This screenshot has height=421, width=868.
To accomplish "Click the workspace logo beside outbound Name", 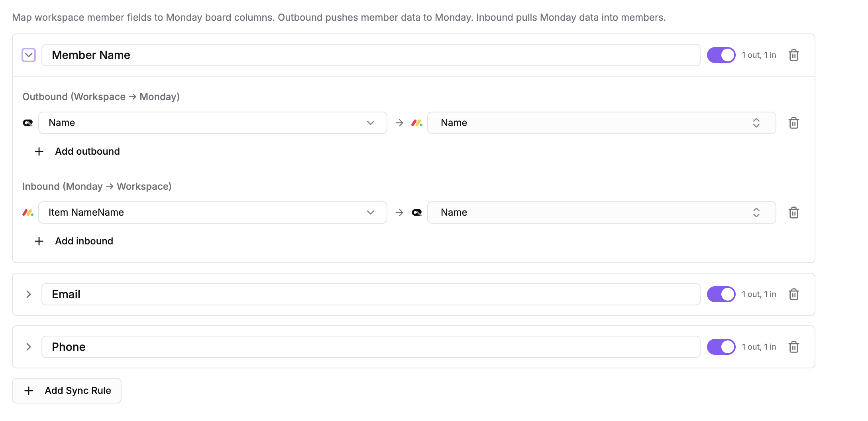I will pos(28,123).
